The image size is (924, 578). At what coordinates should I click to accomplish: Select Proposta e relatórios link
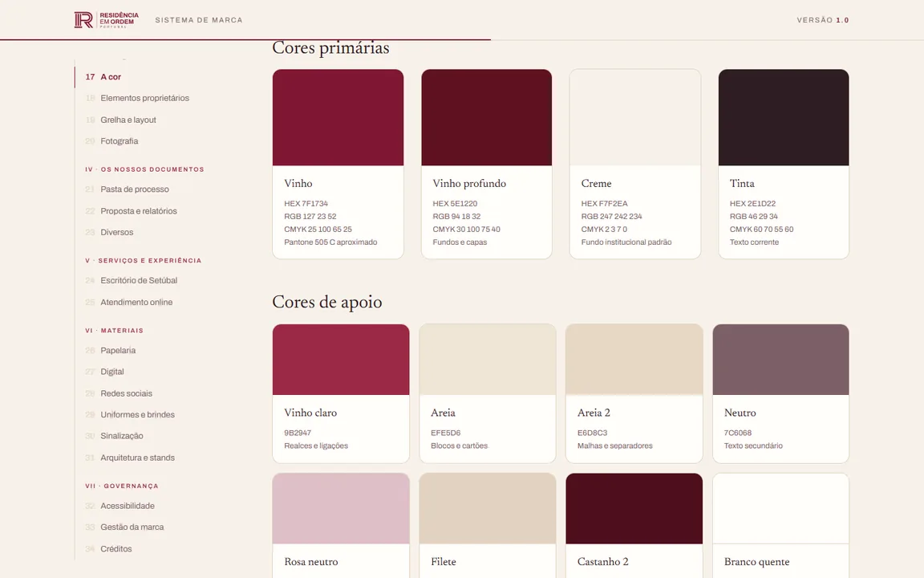pyautogui.click(x=139, y=210)
